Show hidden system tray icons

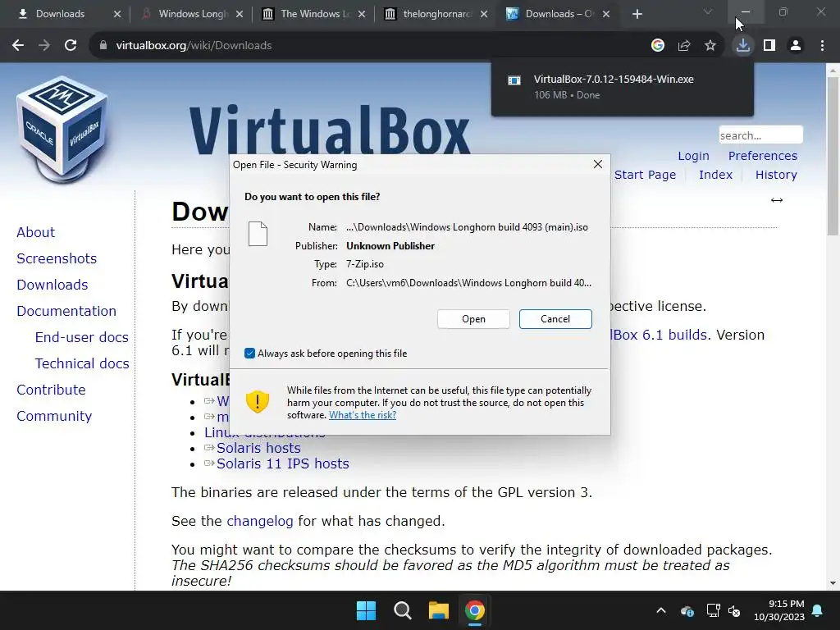click(661, 610)
